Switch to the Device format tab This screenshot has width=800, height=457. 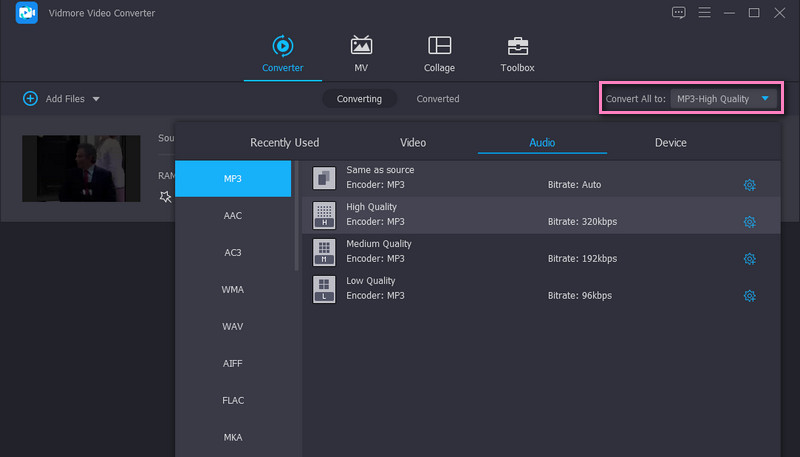click(x=670, y=143)
